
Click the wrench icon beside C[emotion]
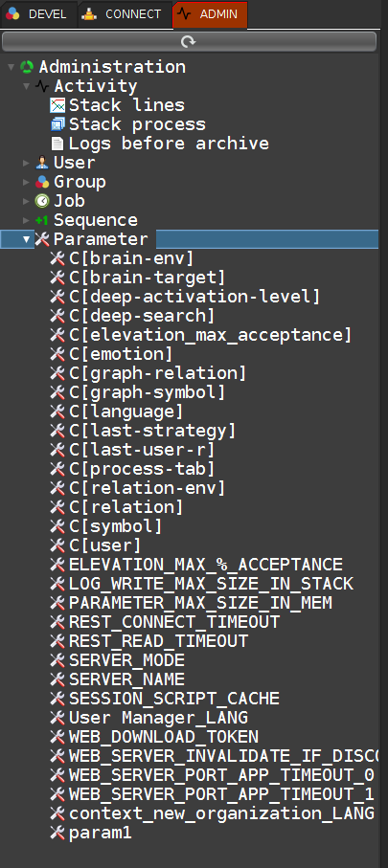pyautogui.click(x=57, y=354)
